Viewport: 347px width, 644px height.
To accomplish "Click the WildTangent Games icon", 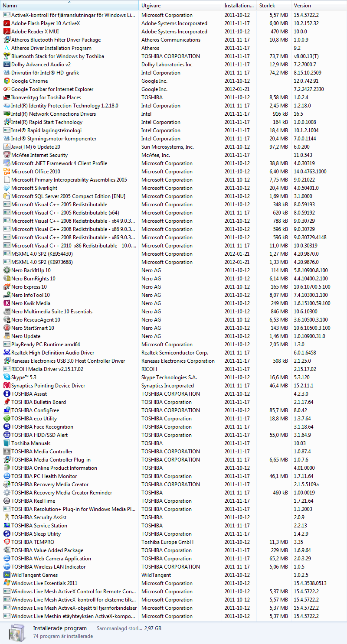I will coord(7,575).
